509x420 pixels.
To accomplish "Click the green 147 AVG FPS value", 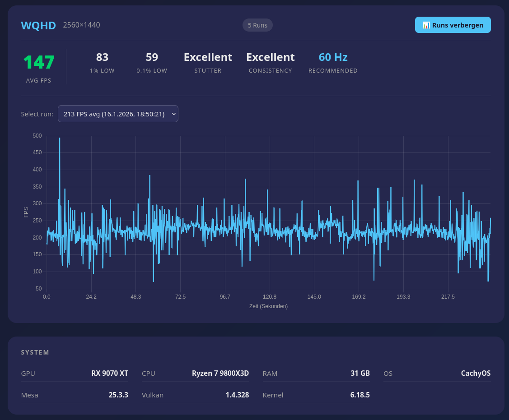I will (39, 62).
